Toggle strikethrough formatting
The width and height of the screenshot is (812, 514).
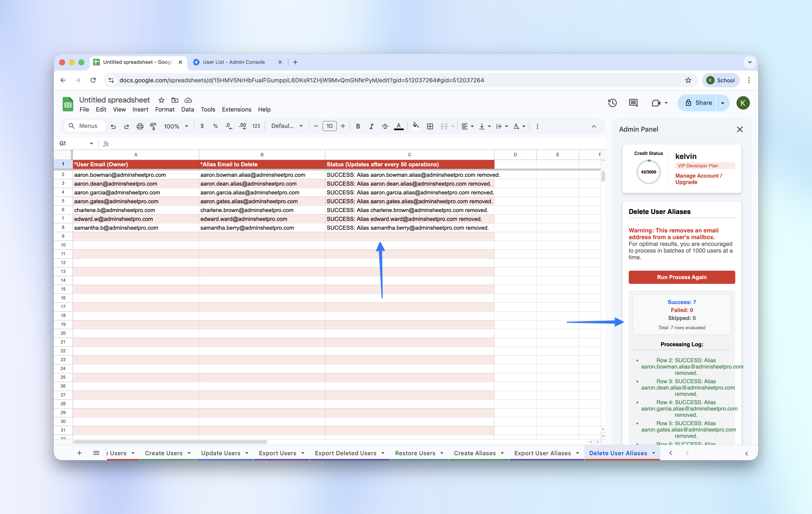(384, 126)
